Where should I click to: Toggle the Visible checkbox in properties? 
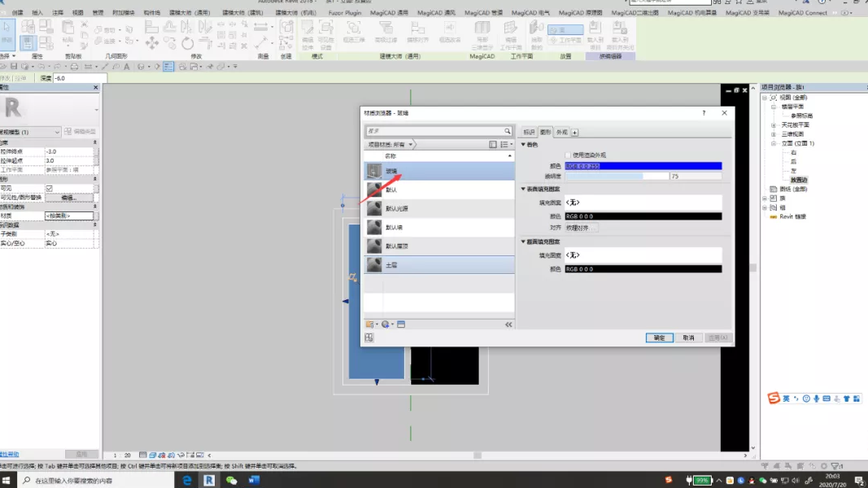tap(49, 188)
